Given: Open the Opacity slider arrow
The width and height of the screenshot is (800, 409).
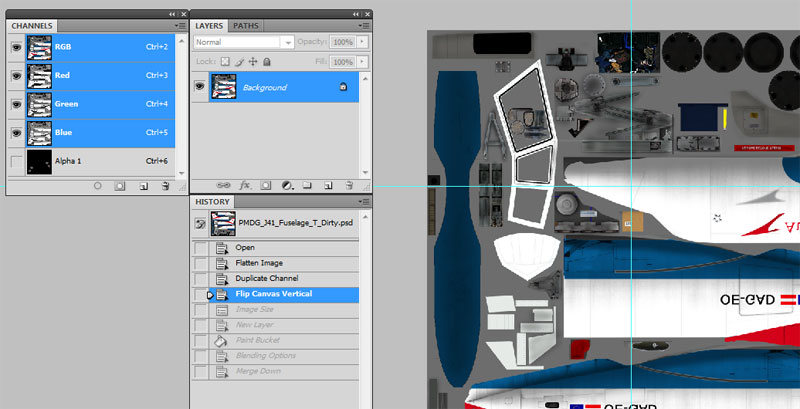Looking at the screenshot, I should (362, 42).
